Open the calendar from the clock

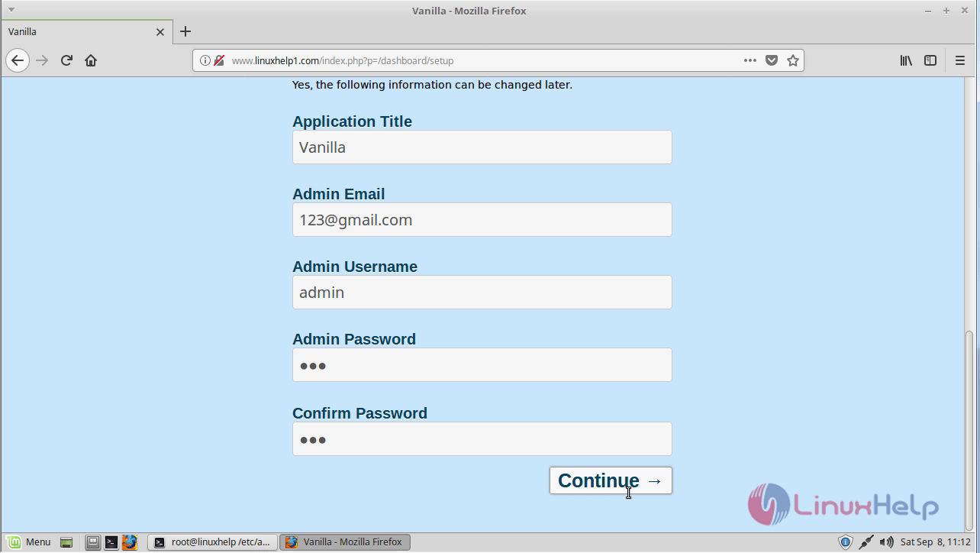[935, 542]
